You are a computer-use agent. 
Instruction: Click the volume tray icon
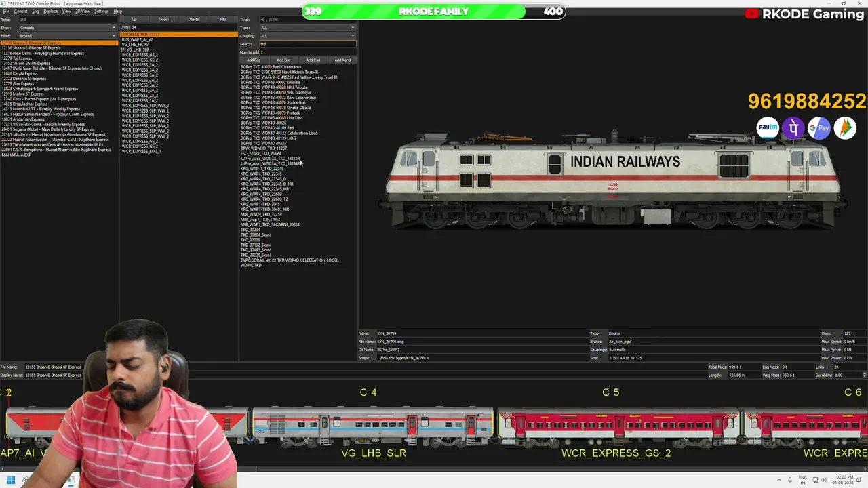[824, 481]
